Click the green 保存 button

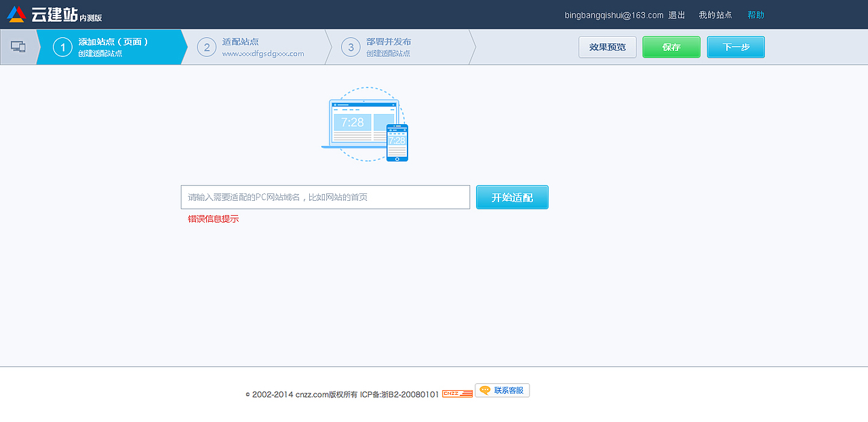click(671, 47)
